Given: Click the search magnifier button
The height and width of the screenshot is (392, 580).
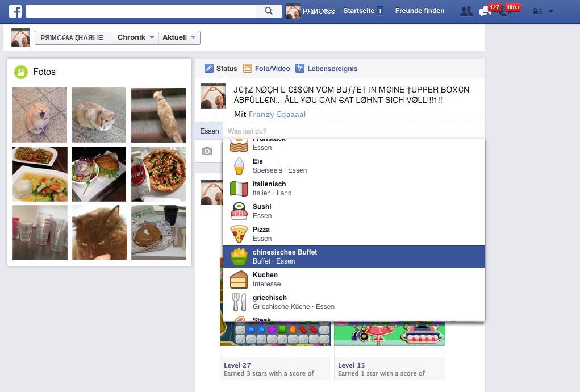Looking at the screenshot, I should tap(269, 11).
